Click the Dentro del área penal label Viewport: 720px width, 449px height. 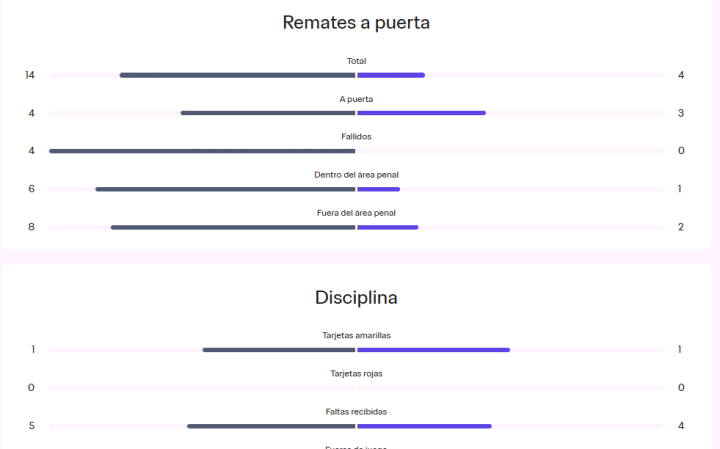[356, 175]
